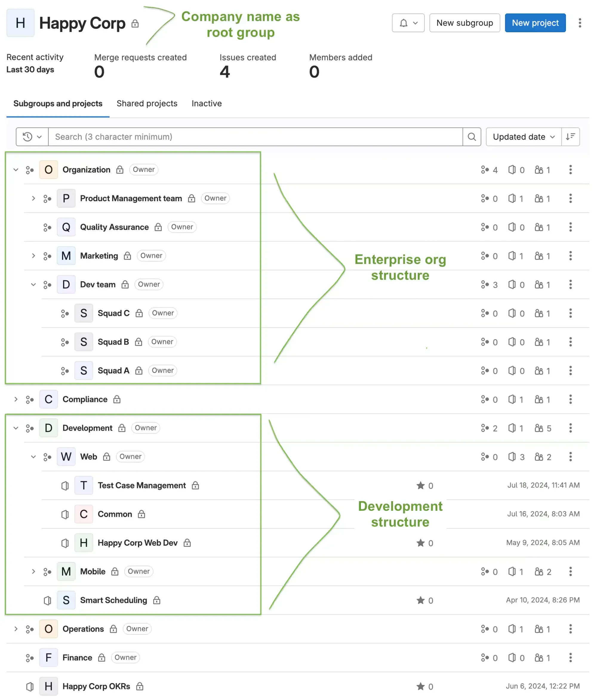Screen dimensions: 597x700
Task: Click into the group search field
Action: tap(256, 137)
